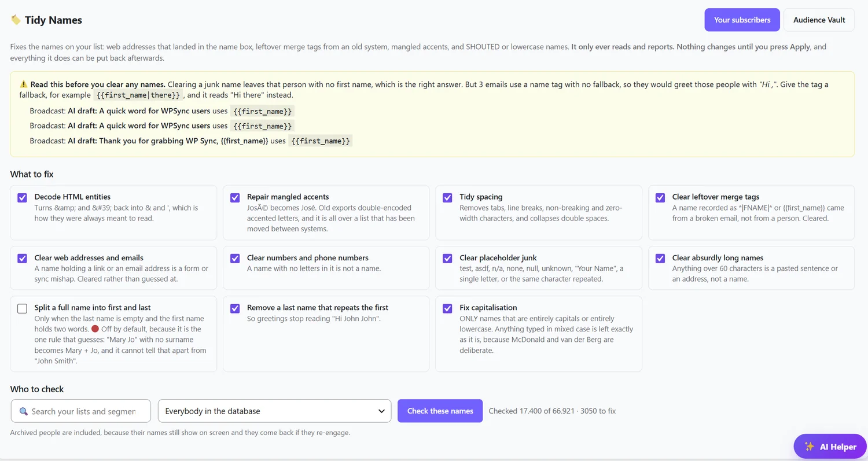Image resolution: width=868 pixels, height=461 pixels.
Task: Open the Audience Vault tab
Action: coord(819,20)
